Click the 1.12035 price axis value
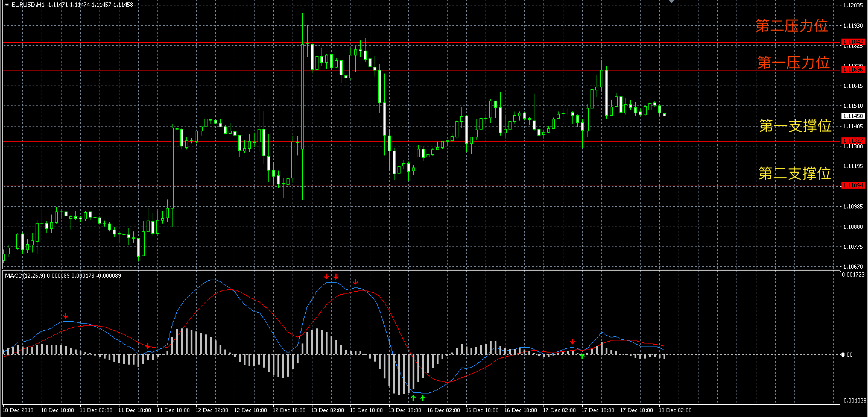868x417 pixels. pyautogui.click(x=853, y=5)
